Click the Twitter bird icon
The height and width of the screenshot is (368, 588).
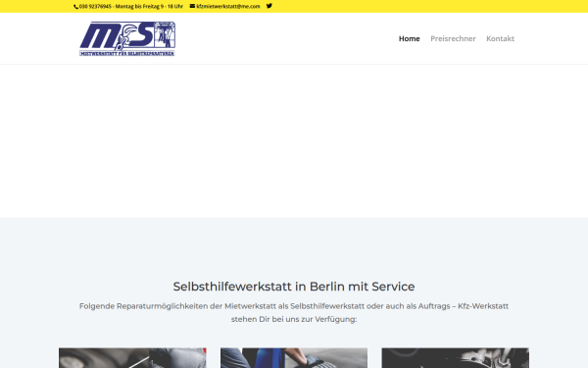269,6
